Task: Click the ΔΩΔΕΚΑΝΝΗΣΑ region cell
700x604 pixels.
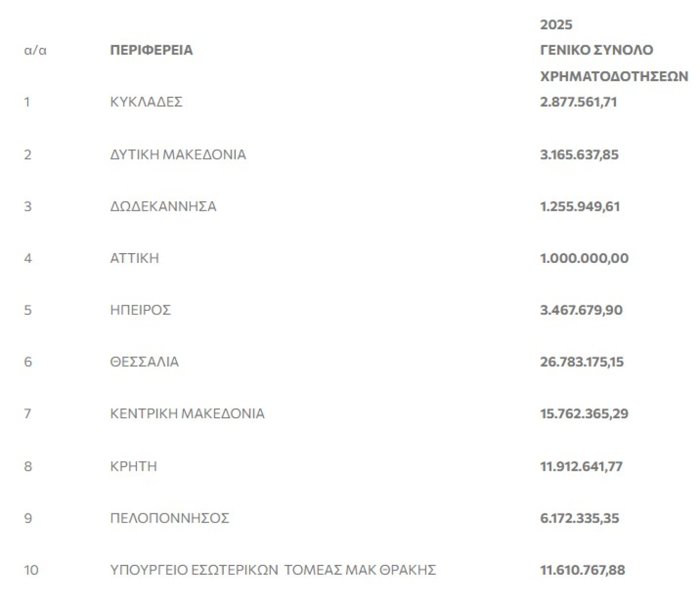Action: (x=163, y=207)
